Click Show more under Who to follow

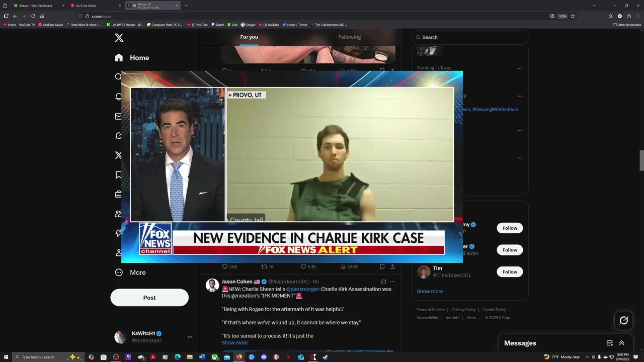pos(430,292)
